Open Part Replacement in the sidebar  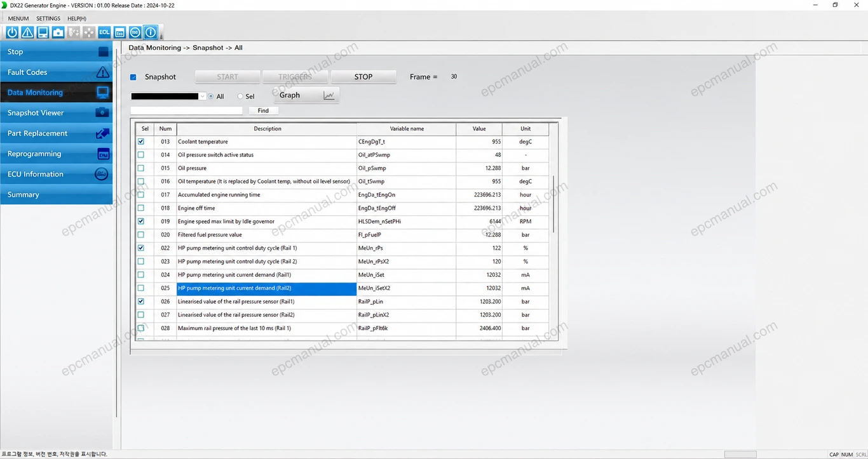(x=57, y=133)
